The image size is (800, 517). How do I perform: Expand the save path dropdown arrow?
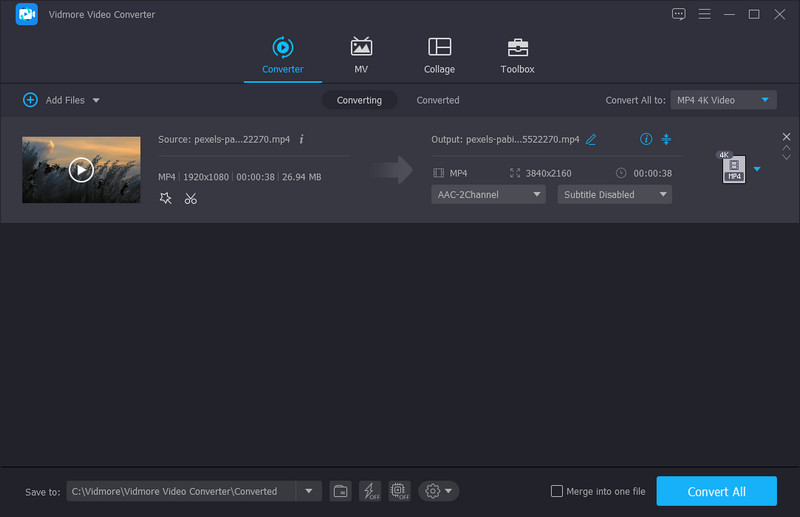pyautogui.click(x=308, y=491)
